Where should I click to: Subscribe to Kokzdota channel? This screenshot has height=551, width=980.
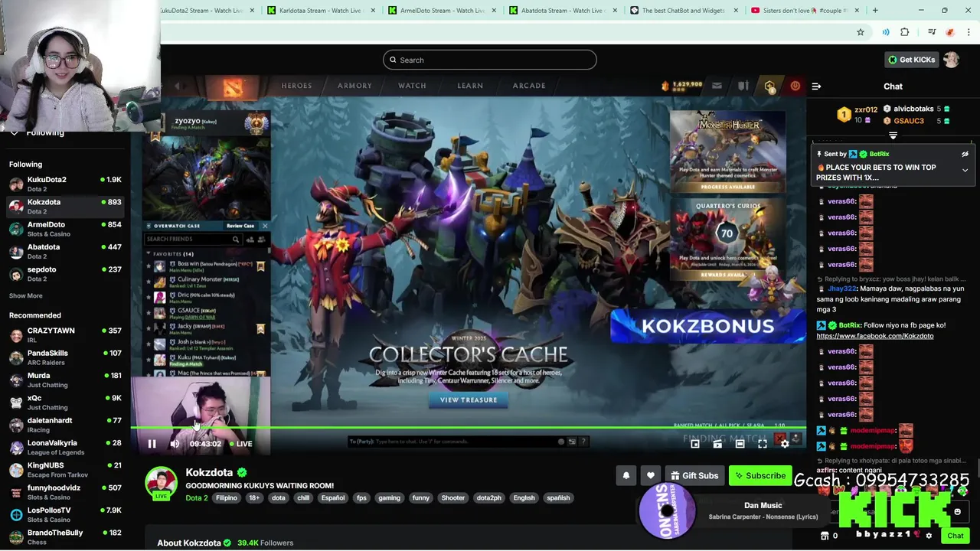pyautogui.click(x=760, y=476)
